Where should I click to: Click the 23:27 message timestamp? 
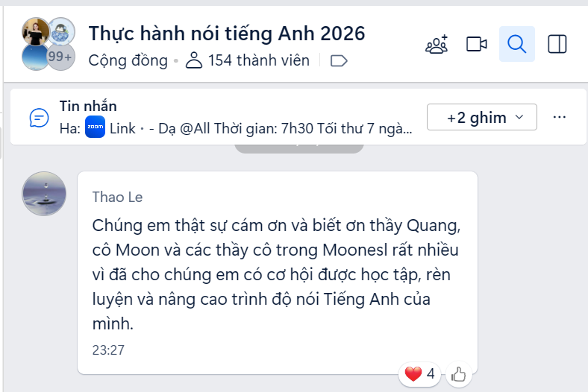108,350
